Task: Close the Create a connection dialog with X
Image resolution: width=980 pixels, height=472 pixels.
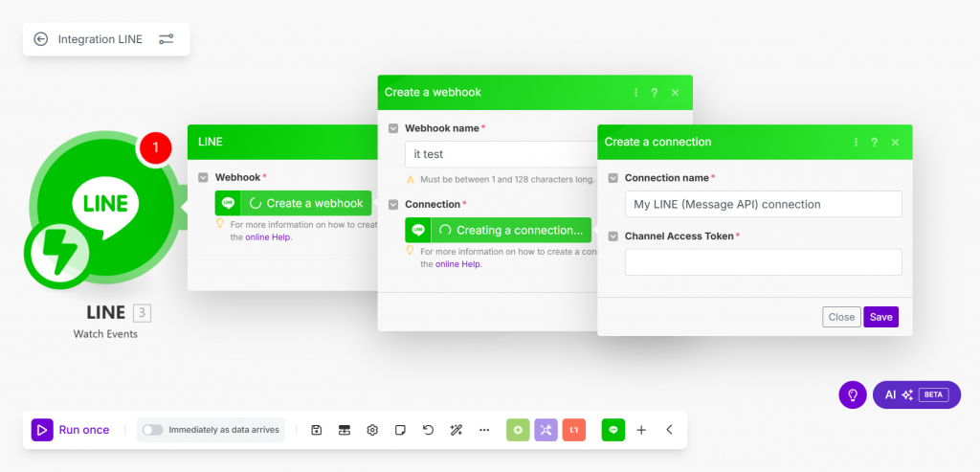Action: click(x=895, y=142)
